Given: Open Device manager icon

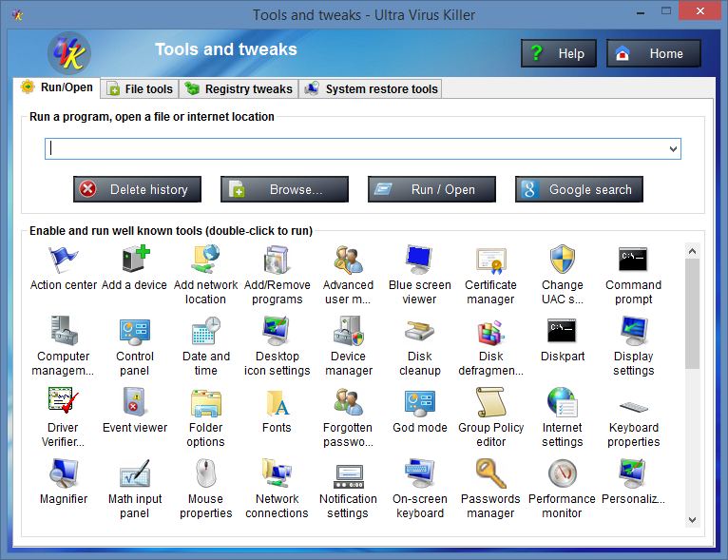Looking at the screenshot, I should 348,331.
